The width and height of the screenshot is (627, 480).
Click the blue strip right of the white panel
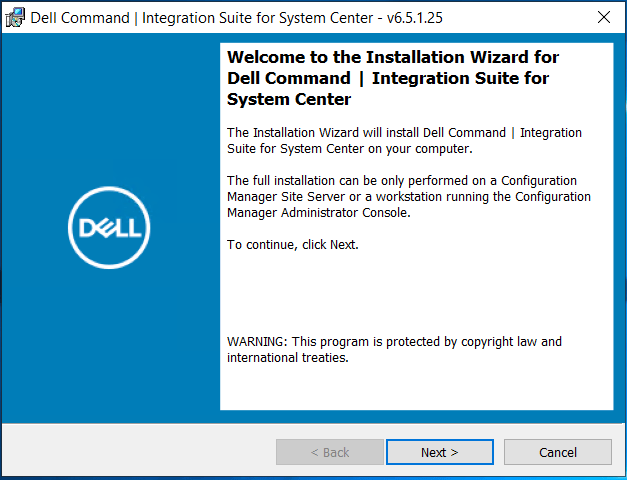619,228
